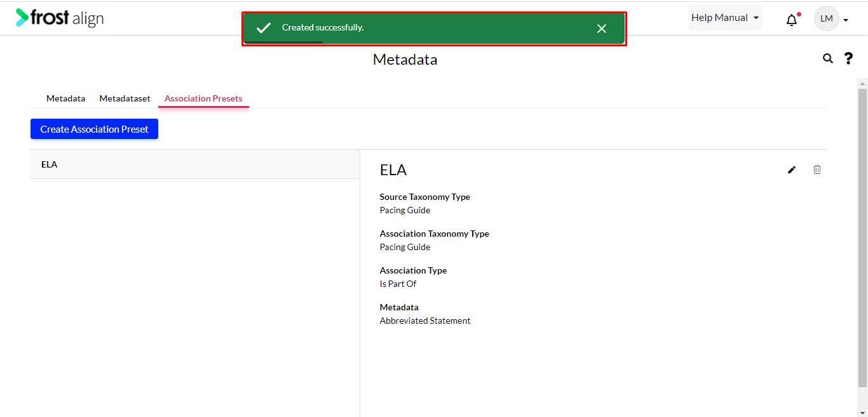Delete the ELA preset with trash icon
This screenshot has height=417, width=868.
coord(817,169)
